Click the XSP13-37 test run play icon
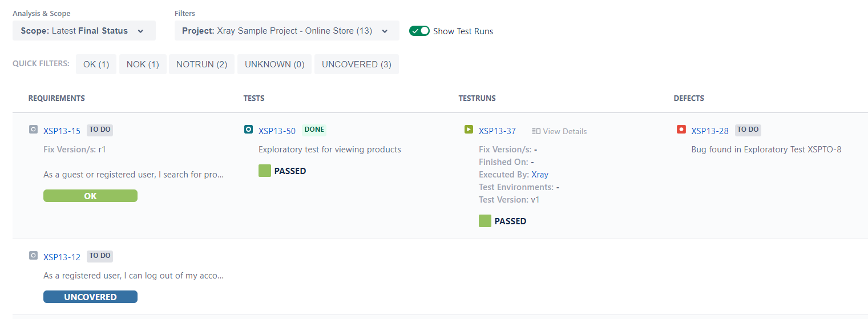Image resolution: width=868 pixels, height=319 pixels. pyautogui.click(x=469, y=130)
